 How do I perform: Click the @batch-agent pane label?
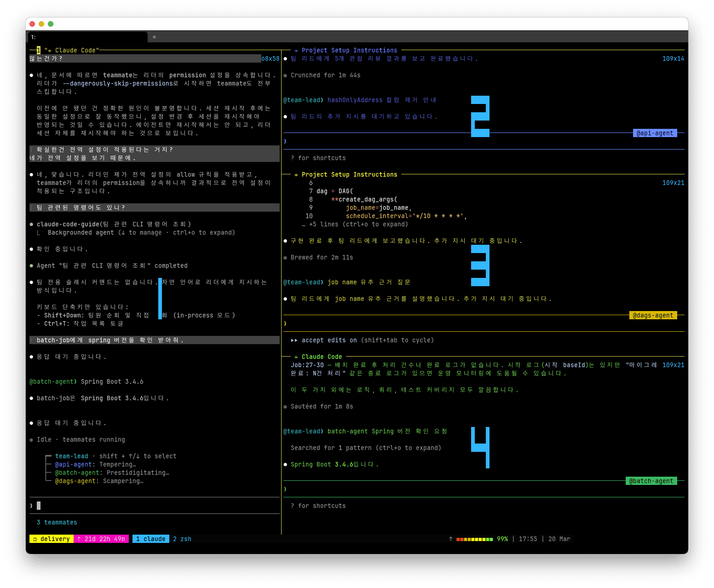651,481
